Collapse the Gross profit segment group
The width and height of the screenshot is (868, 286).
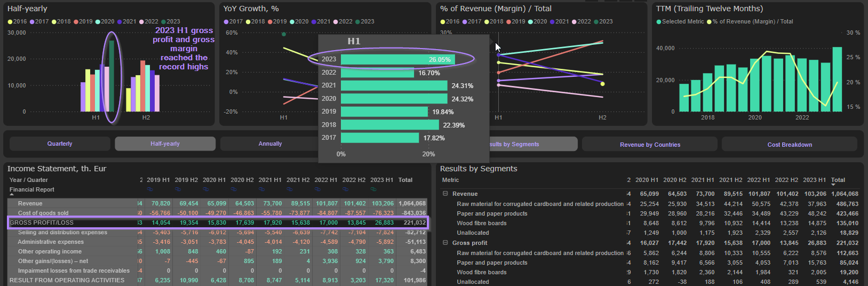(445, 243)
